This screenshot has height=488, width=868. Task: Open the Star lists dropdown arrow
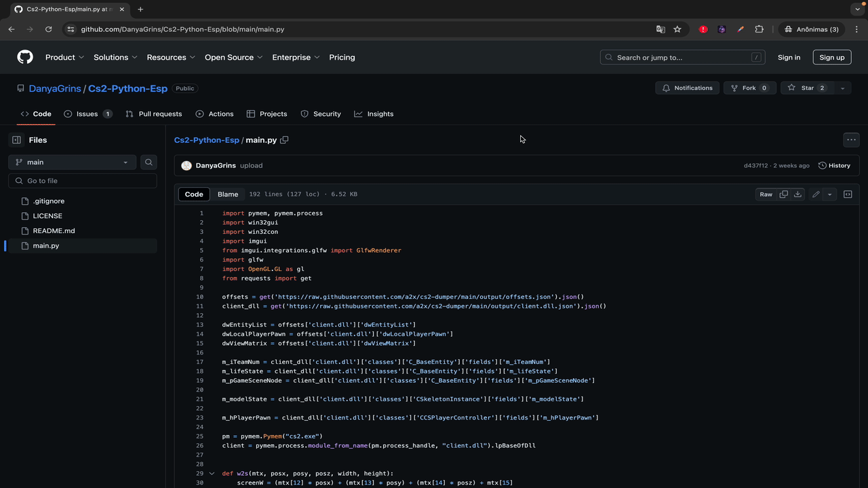tap(842, 88)
